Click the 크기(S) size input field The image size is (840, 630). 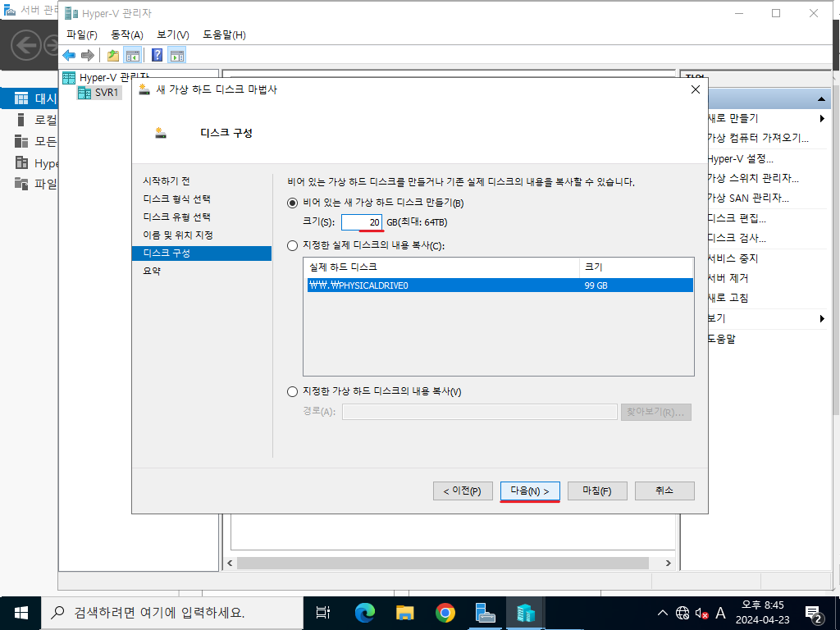[x=362, y=221]
